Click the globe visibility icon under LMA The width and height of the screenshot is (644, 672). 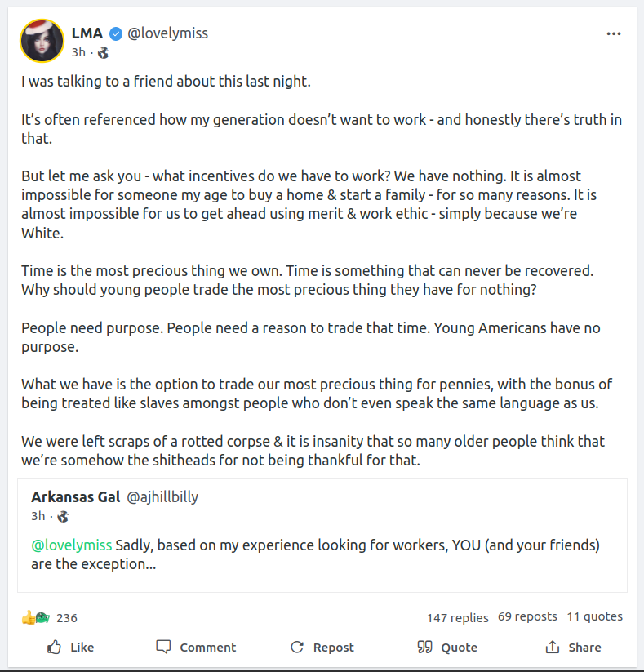coord(104,52)
